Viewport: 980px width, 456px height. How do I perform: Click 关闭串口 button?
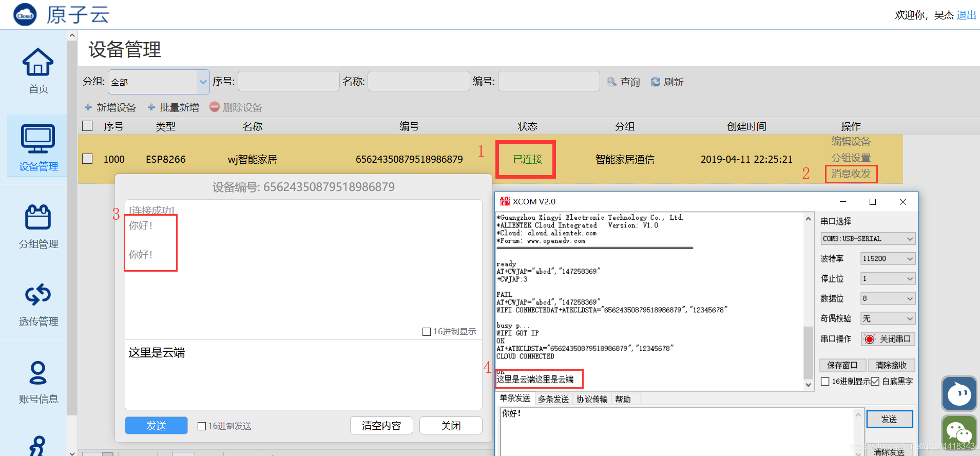click(889, 339)
